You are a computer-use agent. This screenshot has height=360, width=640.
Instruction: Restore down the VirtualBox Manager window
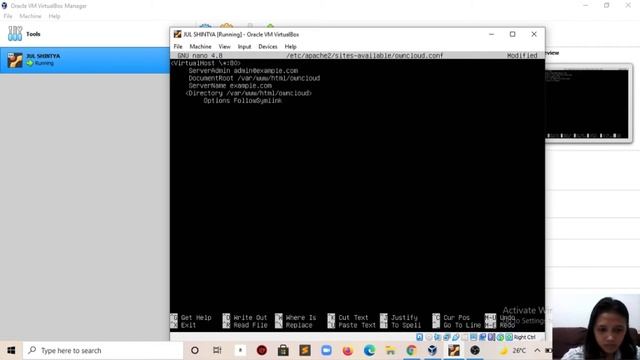click(607, 5)
